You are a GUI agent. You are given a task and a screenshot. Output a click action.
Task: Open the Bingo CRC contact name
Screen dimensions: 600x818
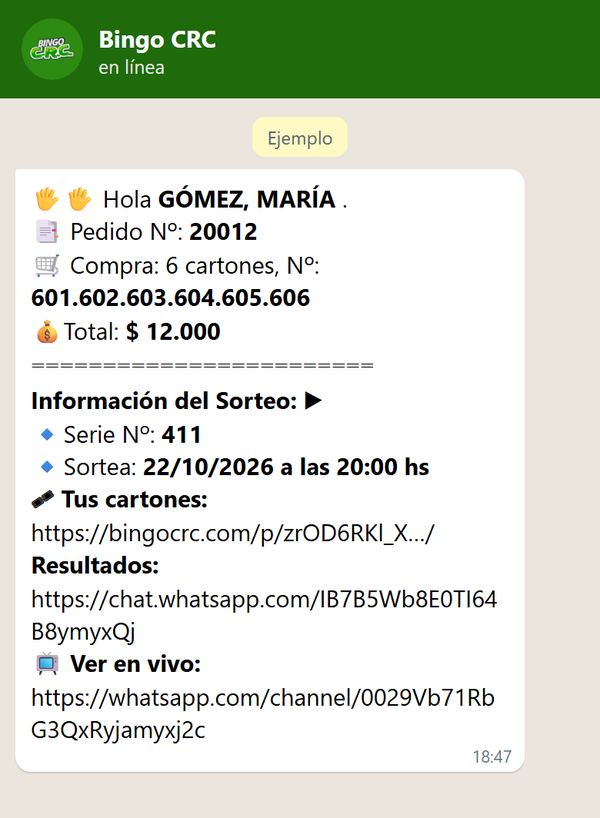click(157, 40)
